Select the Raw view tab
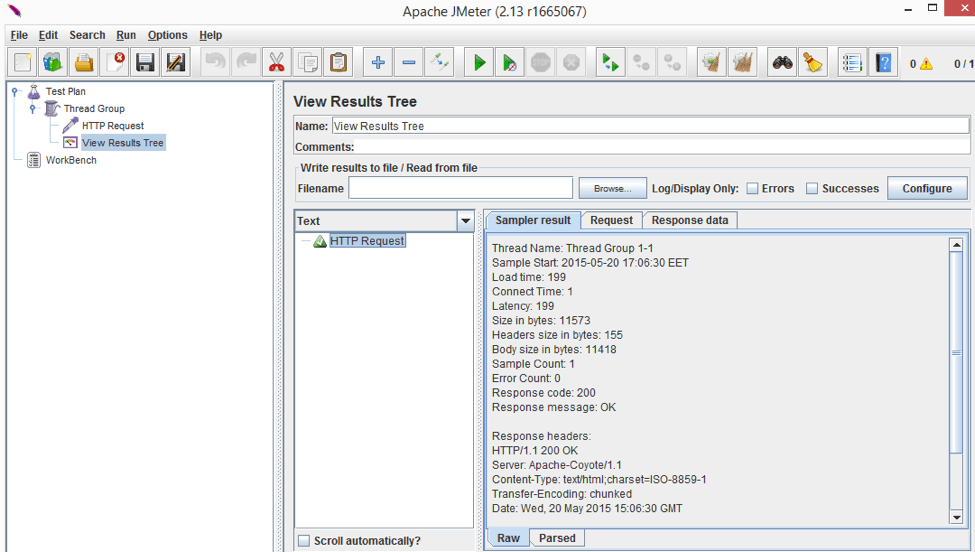Screen dimensions: 975x552 coord(508,538)
